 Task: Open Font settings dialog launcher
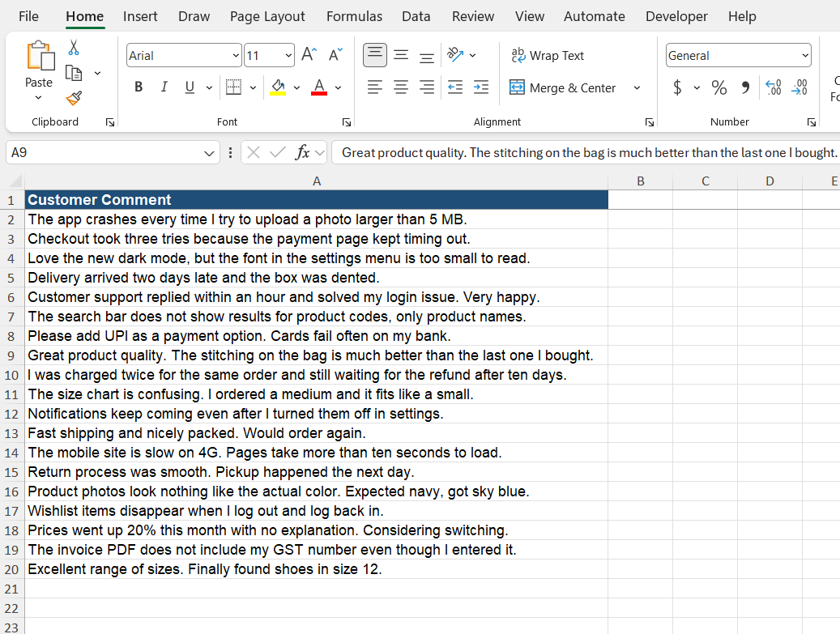[347, 122]
